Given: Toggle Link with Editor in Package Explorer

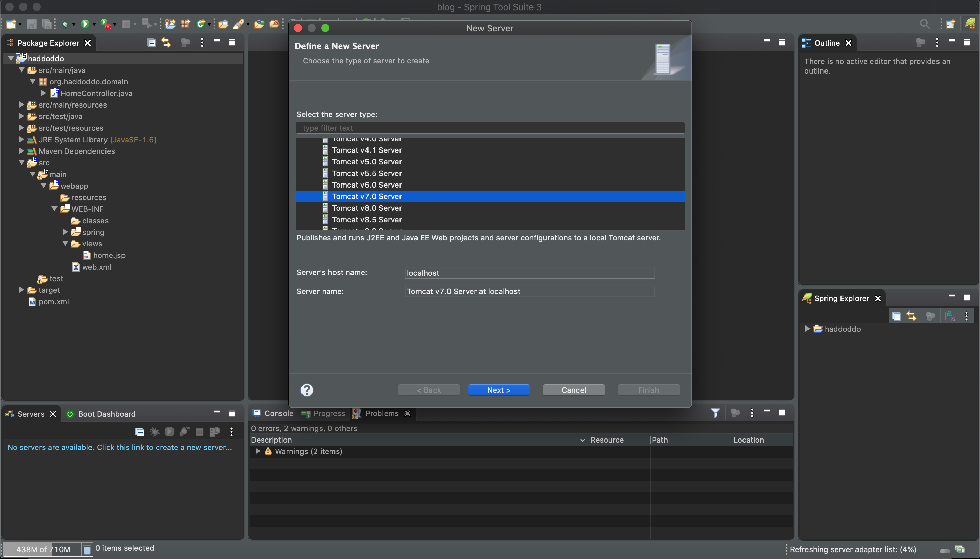Looking at the screenshot, I should tap(166, 43).
